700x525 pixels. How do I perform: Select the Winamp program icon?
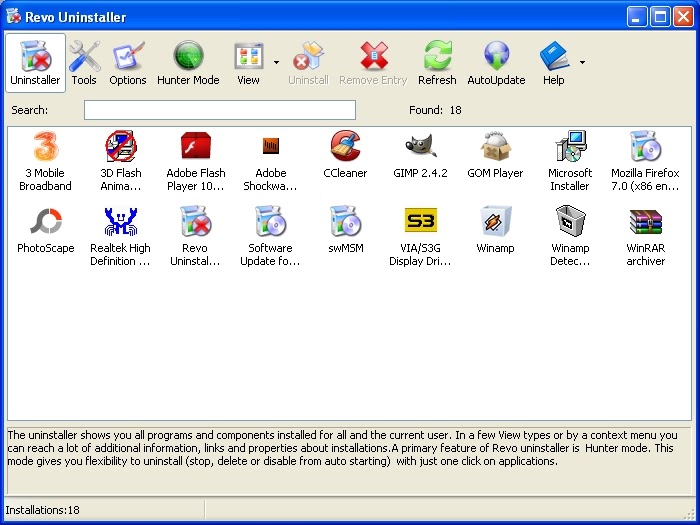tap(495, 229)
